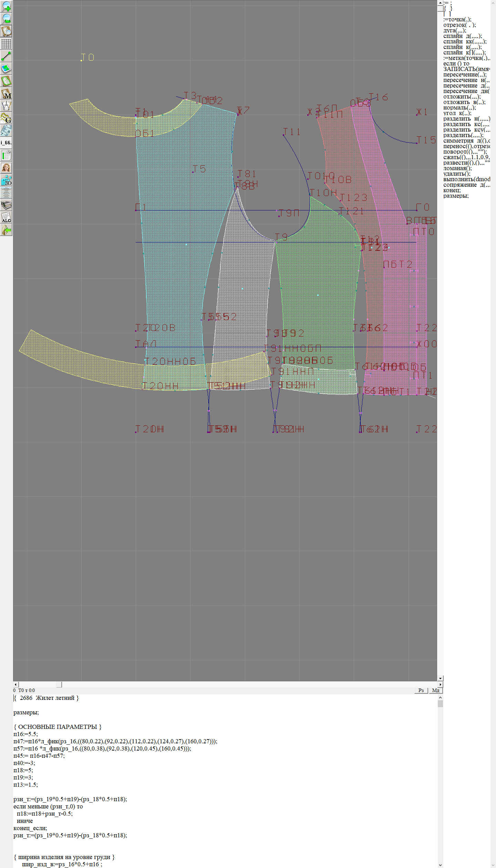Insert the 'отрезок( , );' command

click(459, 25)
